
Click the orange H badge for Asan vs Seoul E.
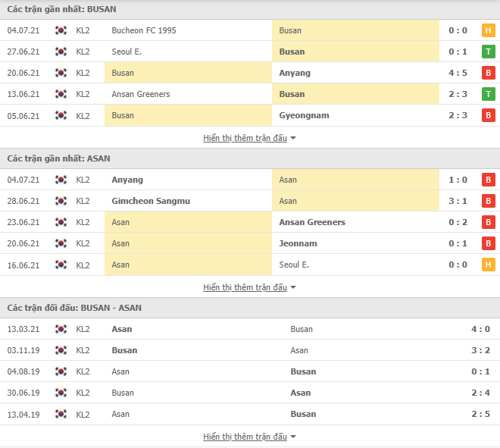(x=488, y=265)
